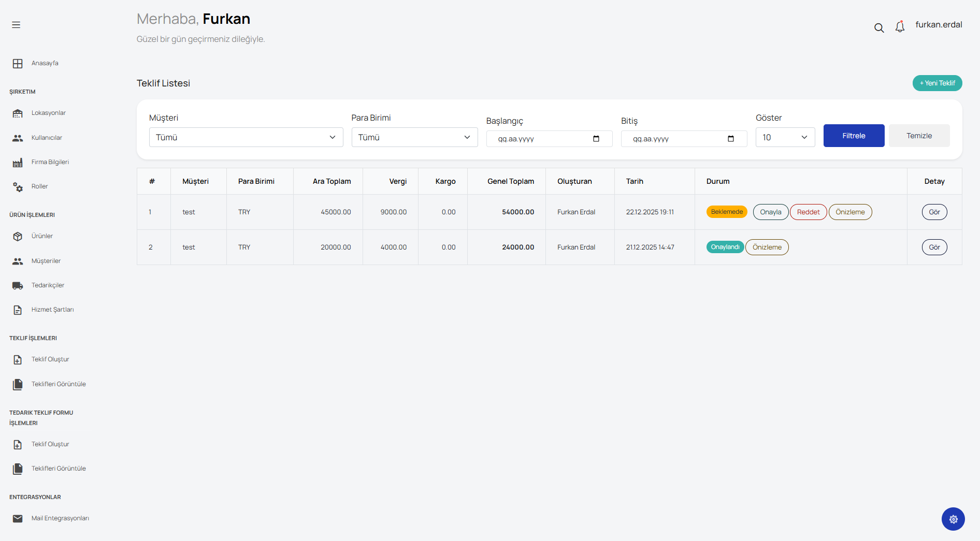Toggle the hamburger sidebar menu
Screen dimensions: 980x541
(x=16, y=25)
